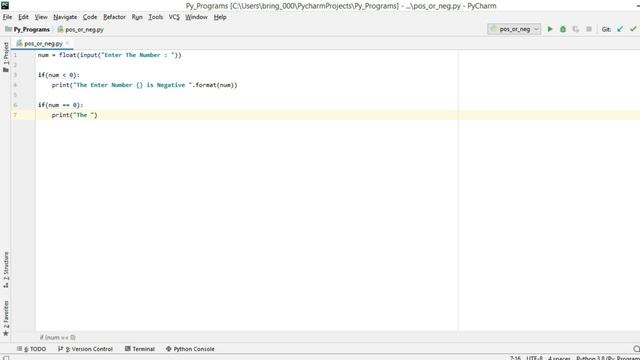
Task: Click the Run with Coverage icon
Action: click(576, 29)
